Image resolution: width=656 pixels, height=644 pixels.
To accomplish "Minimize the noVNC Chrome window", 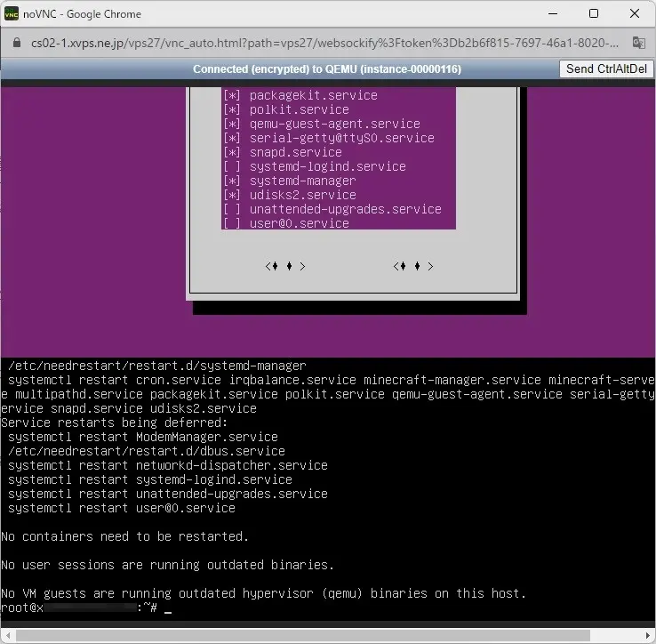I will (x=551, y=14).
